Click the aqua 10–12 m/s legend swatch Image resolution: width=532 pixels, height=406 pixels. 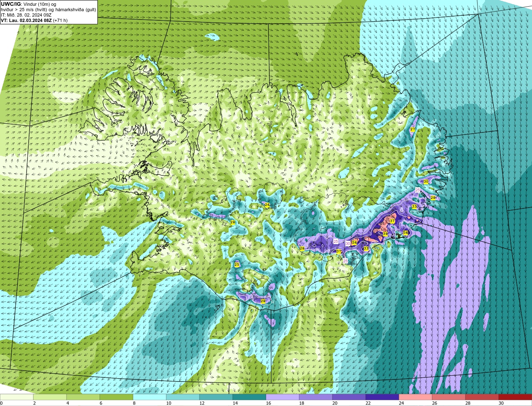point(183,397)
